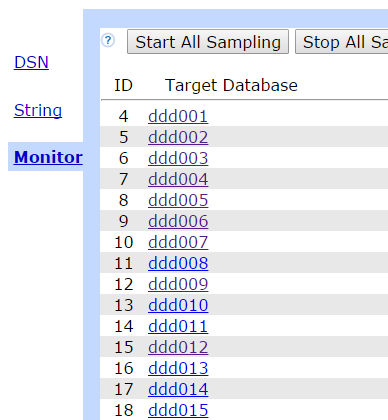
Task: Open target database ddd008
Action: point(178,263)
